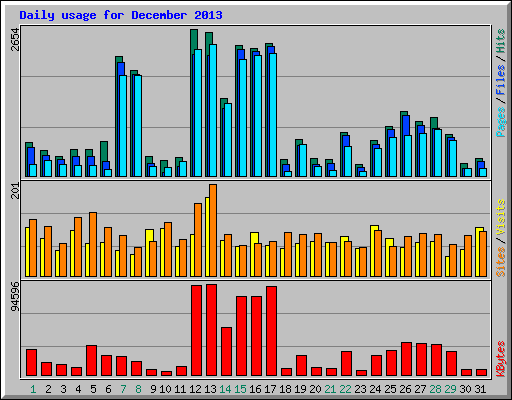The width and height of the screenshot is (512, 400).
Task: Click day 10 on the x-axis
Action: pyautogui.click(x=165, y=389)
